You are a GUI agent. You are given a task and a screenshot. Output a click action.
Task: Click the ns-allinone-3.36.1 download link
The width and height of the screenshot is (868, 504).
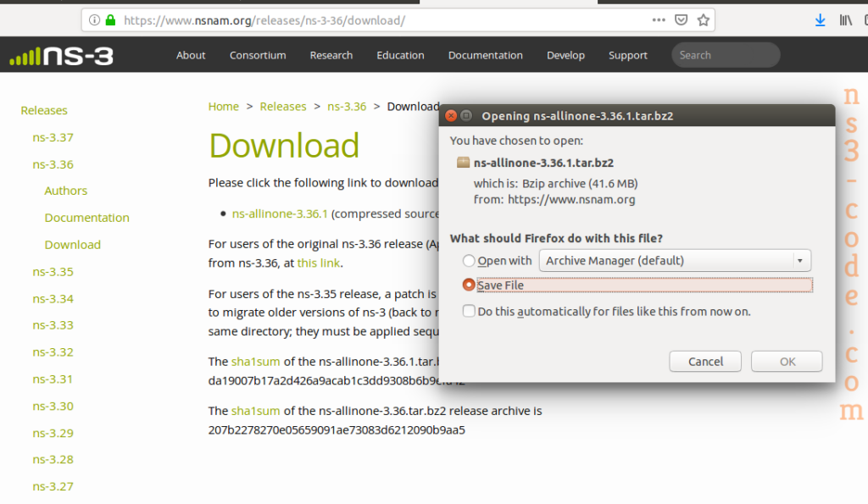(280, 213)
